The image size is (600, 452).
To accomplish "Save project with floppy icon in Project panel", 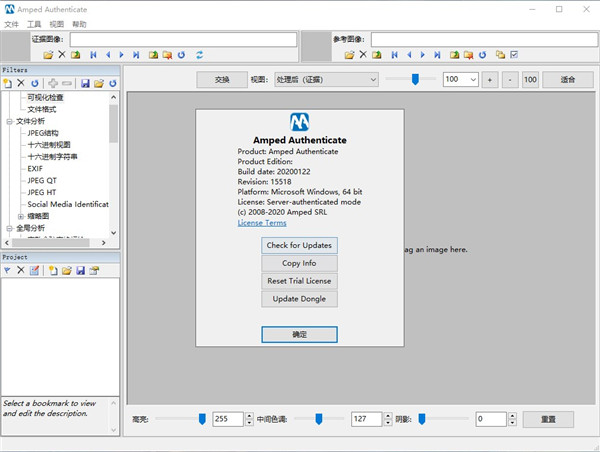I will (80, 271).
